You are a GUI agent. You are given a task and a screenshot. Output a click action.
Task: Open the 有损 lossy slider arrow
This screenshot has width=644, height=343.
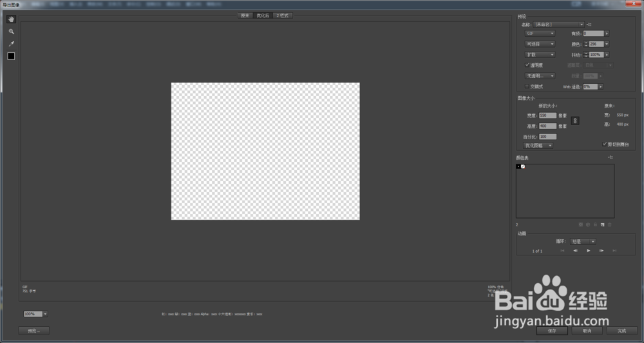pyautogui.click(x=607, y=34)
